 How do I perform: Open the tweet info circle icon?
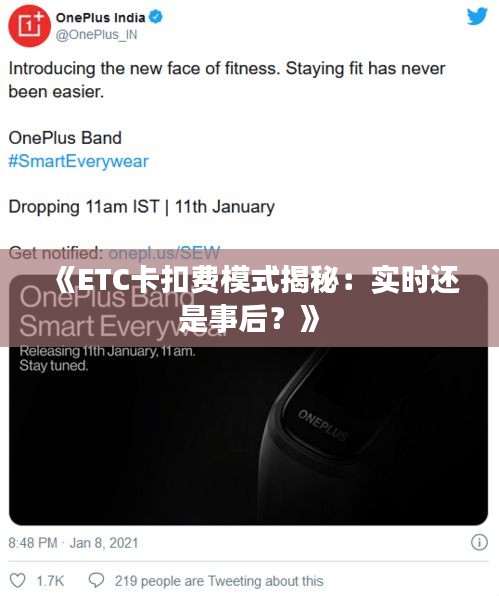(x=479, y=542)
